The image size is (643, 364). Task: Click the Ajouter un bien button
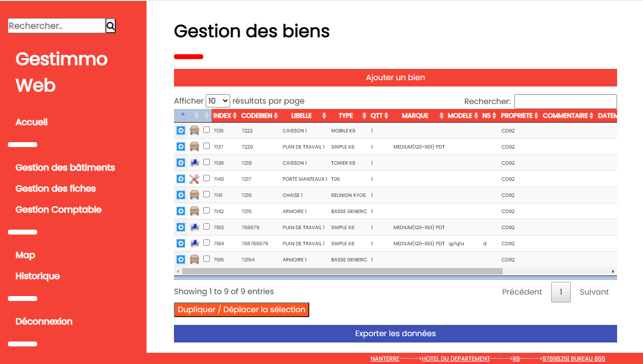click(395, 78)
